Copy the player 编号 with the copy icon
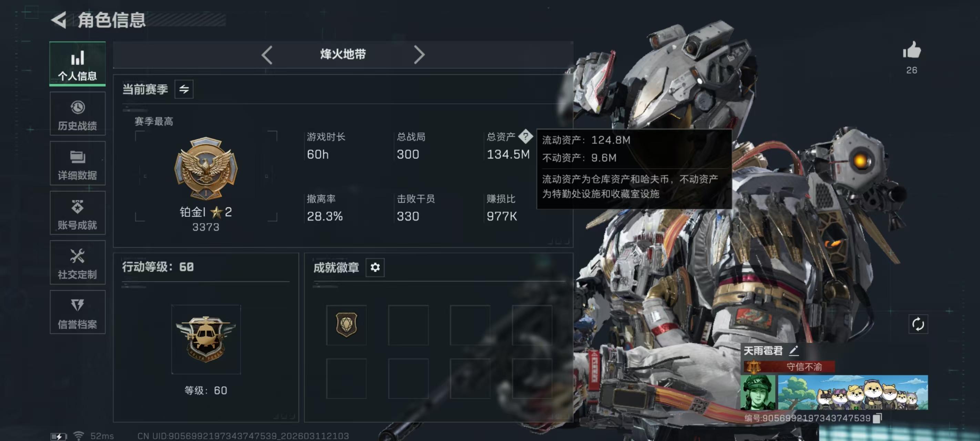This screenshot has width=980, height=441. point(877,418)
